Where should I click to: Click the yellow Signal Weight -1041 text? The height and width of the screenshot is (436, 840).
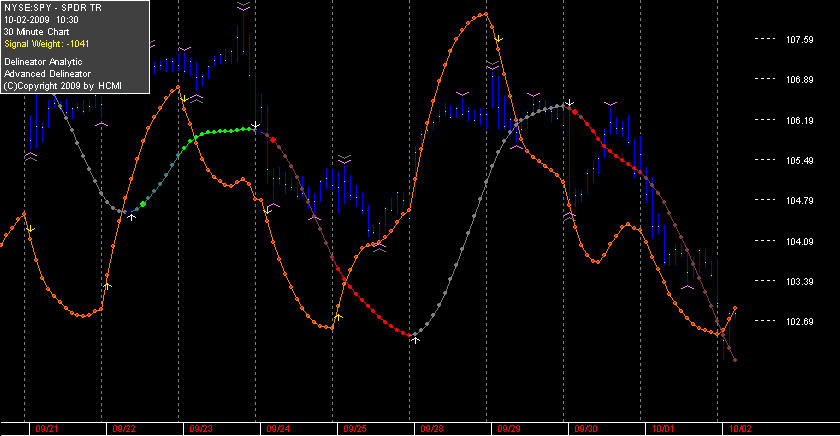[47, 44]
